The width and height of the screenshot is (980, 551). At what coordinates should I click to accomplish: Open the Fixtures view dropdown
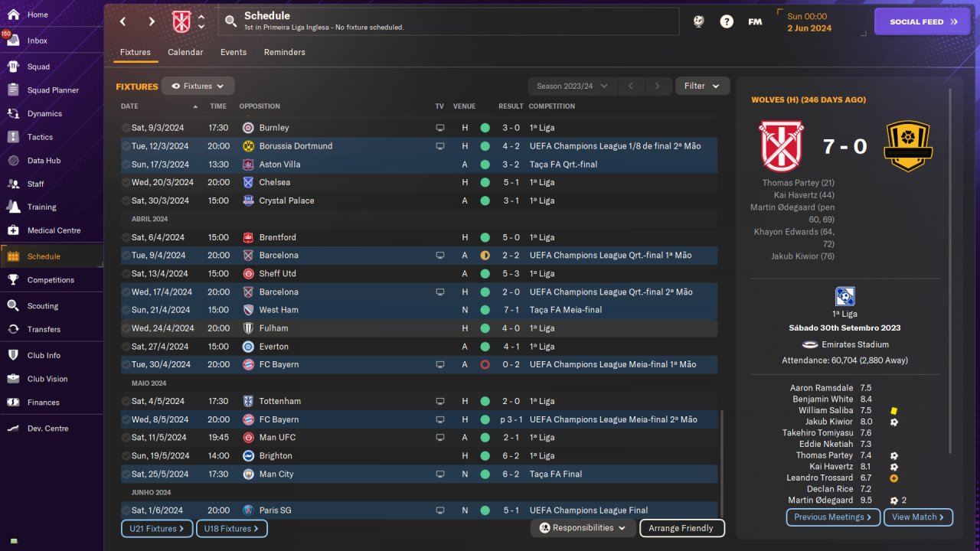pyautogui.click(x=198, y=86)
